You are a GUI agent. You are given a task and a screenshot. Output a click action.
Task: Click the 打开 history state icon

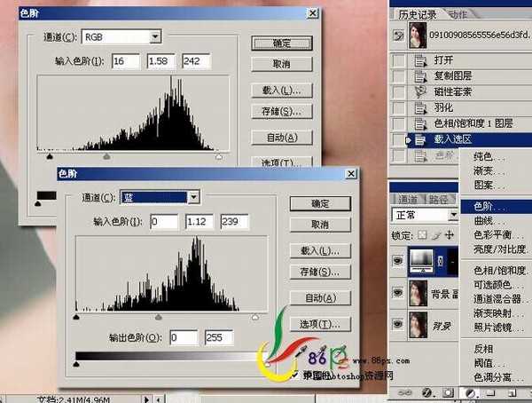pos(421,59)
